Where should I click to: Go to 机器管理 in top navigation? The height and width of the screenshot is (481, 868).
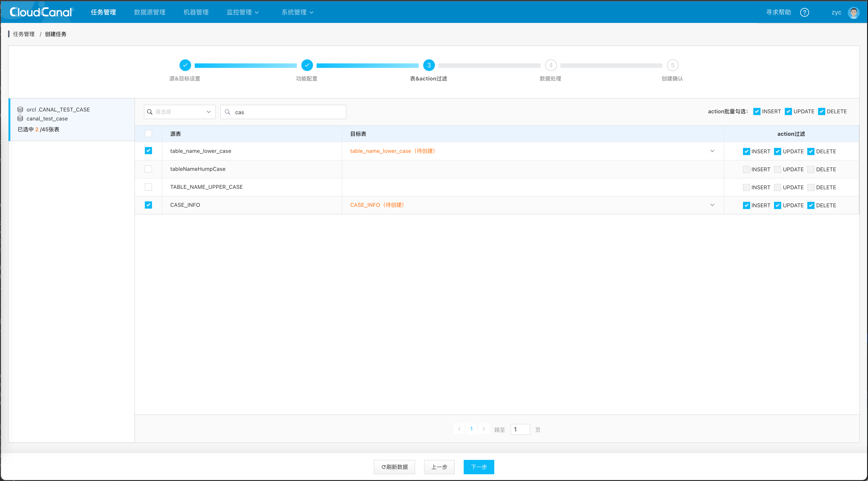coord(196,12)
